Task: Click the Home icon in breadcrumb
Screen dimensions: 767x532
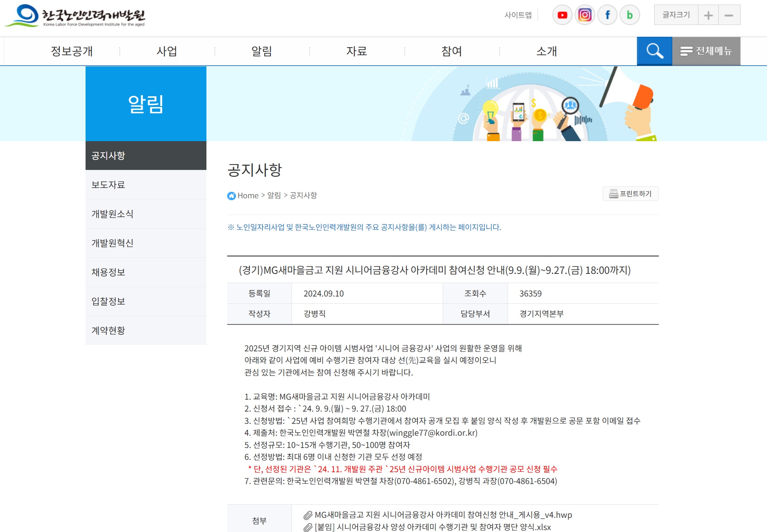Action: click(231, 196)
